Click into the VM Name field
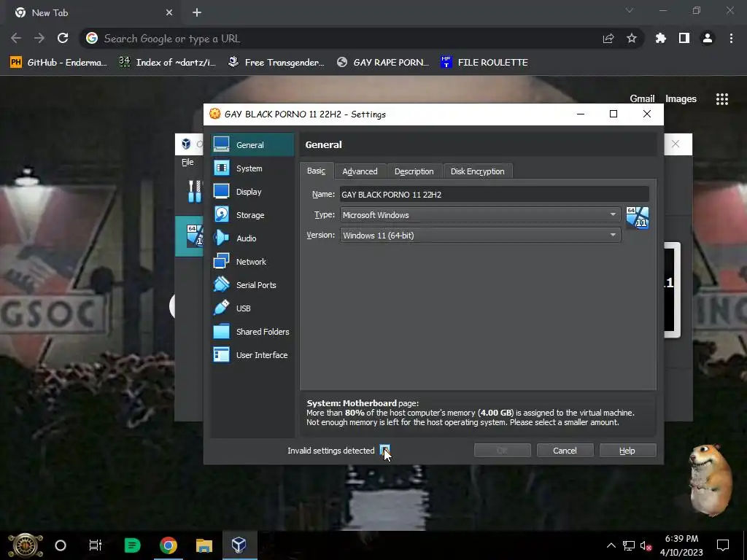 point(494,194)
